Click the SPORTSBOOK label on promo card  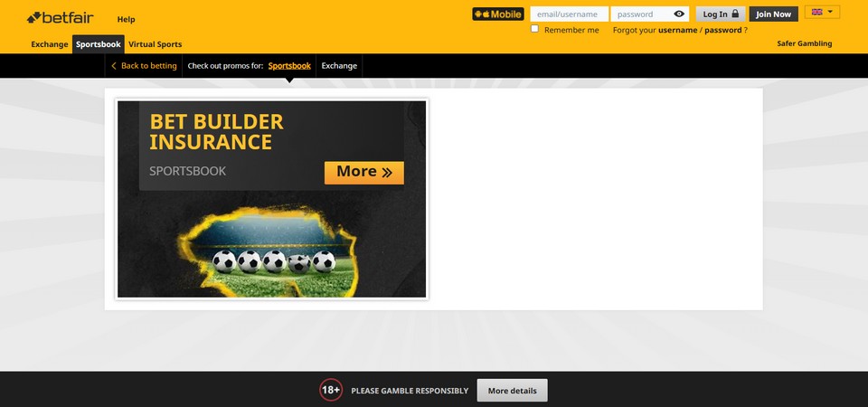[188, 171]
